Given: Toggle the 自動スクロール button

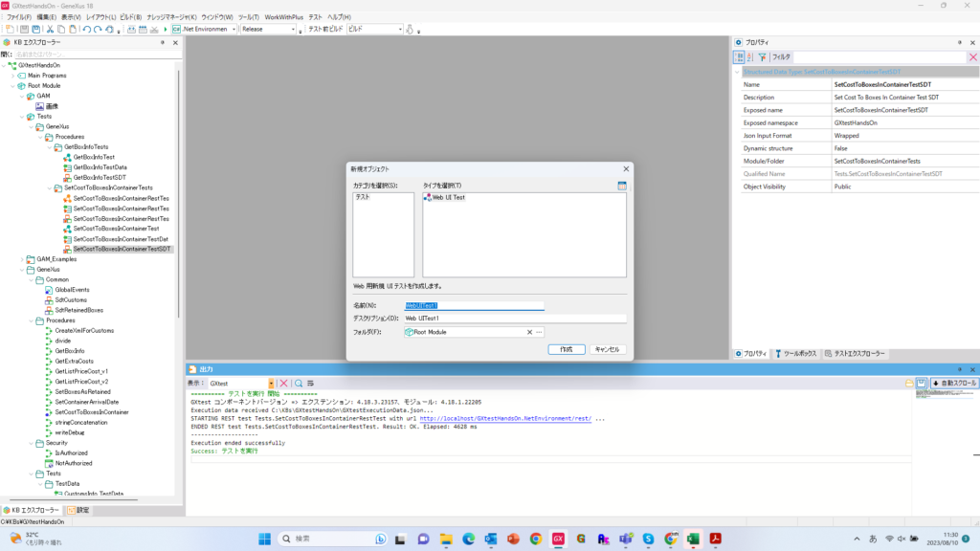Looking at the screenshot, I should click(954, 383).
